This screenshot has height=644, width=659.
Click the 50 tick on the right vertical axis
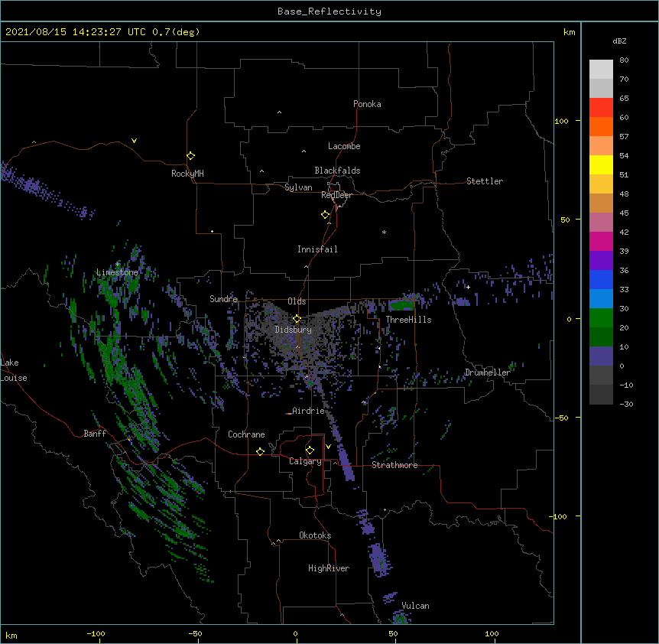point(565,220)
